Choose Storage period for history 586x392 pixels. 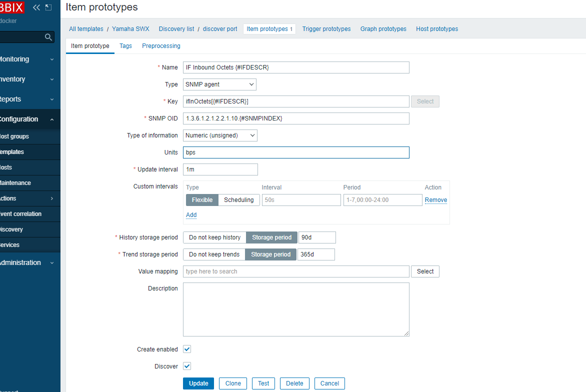(271, 237)
